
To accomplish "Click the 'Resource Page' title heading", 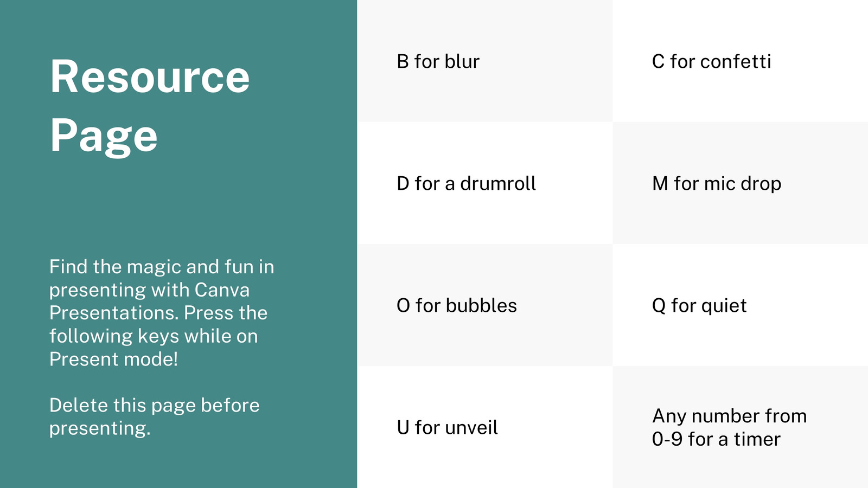I will (x=150, y=106).
